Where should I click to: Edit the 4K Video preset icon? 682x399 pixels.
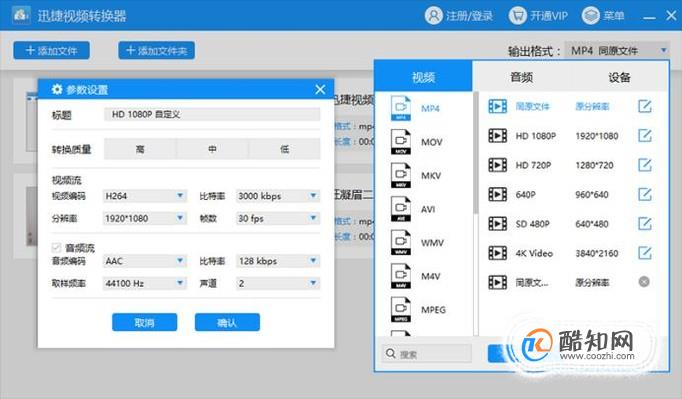pos(645,253)
